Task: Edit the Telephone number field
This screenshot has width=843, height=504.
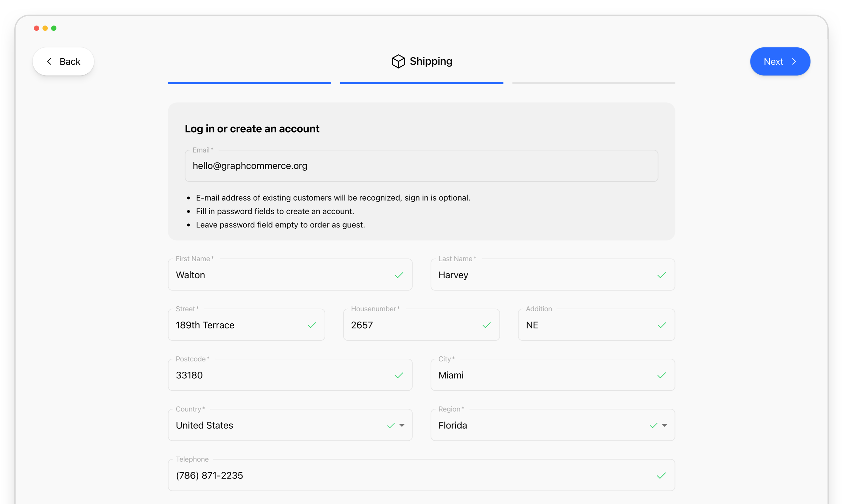Action: click(x=408, y=475)
